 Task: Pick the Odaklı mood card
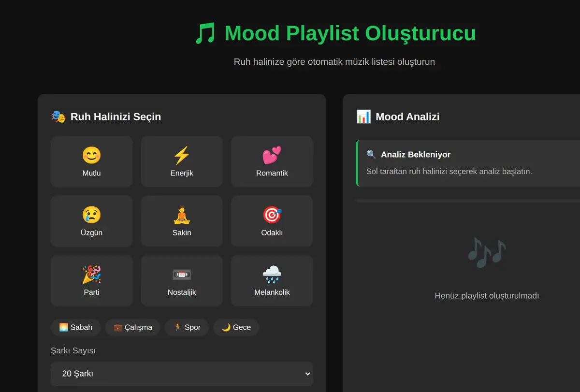point(272,221)
